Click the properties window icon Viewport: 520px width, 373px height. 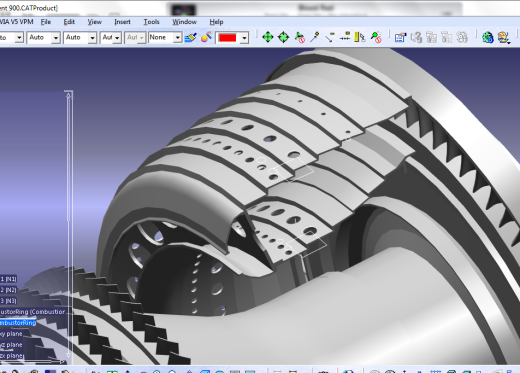(x=400, y=37)
